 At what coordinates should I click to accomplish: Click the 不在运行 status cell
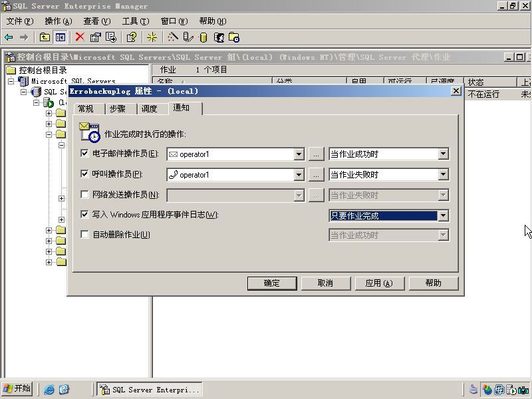pyautogui.click(x=483, y=94)
